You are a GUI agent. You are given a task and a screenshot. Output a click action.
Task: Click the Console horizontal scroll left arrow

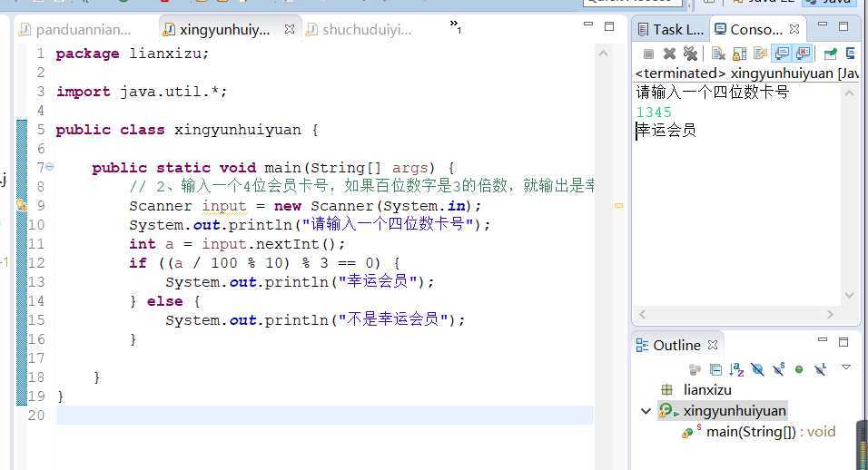tap(642, 314)
